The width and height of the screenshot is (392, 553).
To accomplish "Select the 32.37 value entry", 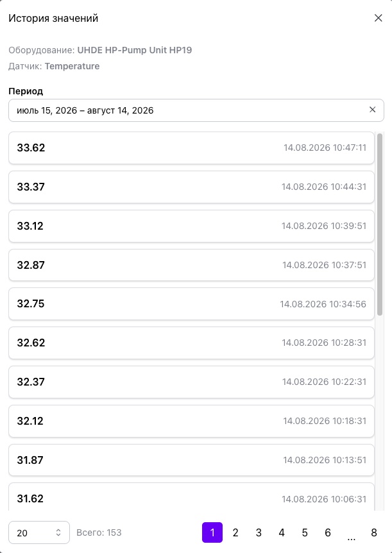I will [x=191, y=382].
